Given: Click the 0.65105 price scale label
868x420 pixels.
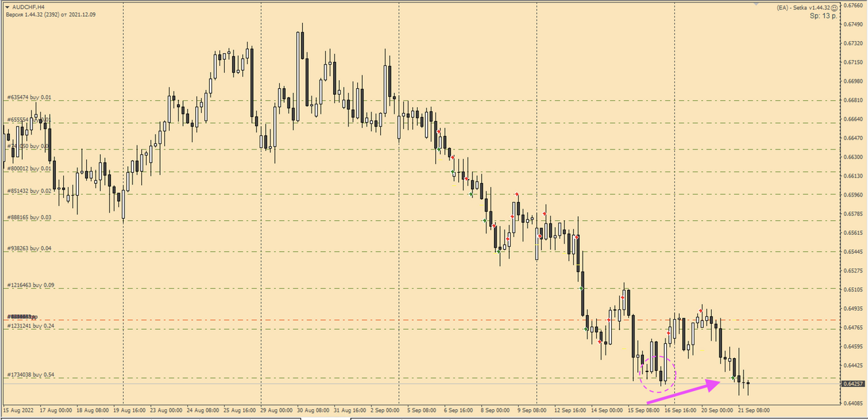Looking at the screenshot, I should (853, 289).
